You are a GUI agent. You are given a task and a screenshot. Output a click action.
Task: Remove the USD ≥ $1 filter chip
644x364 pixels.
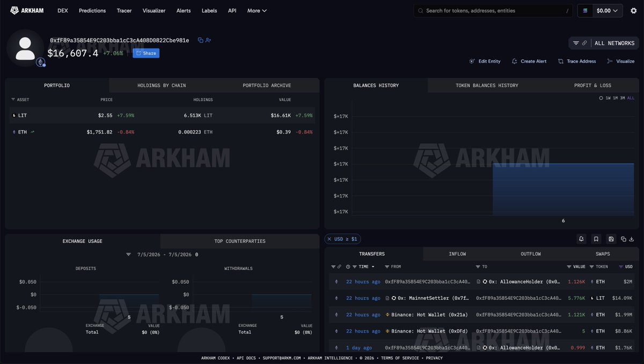[329, 239]
